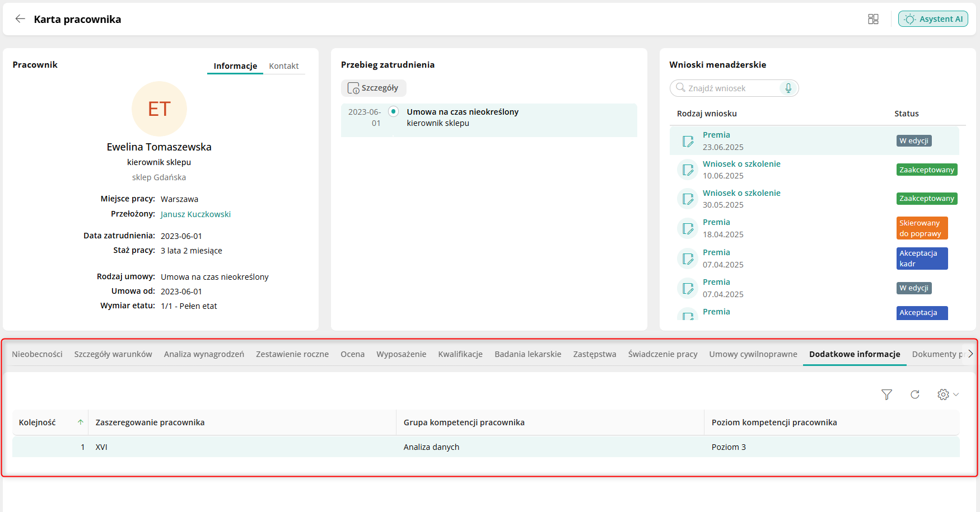980x512 pixels.
Task: Open the edit icon for Wniosek o szkolenie 30.05.2025
Action: pos(688,199)
